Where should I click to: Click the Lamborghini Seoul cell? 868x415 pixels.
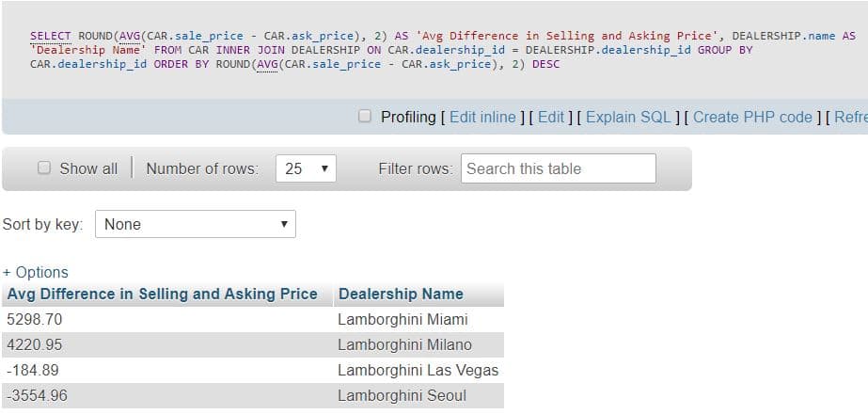tap(418, 395)
